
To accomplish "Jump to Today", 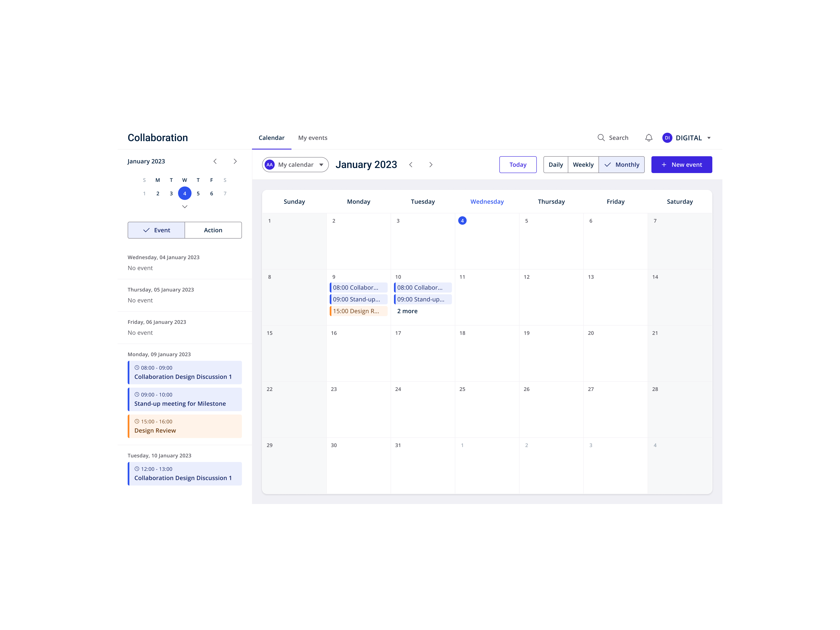I will [518, 164].
